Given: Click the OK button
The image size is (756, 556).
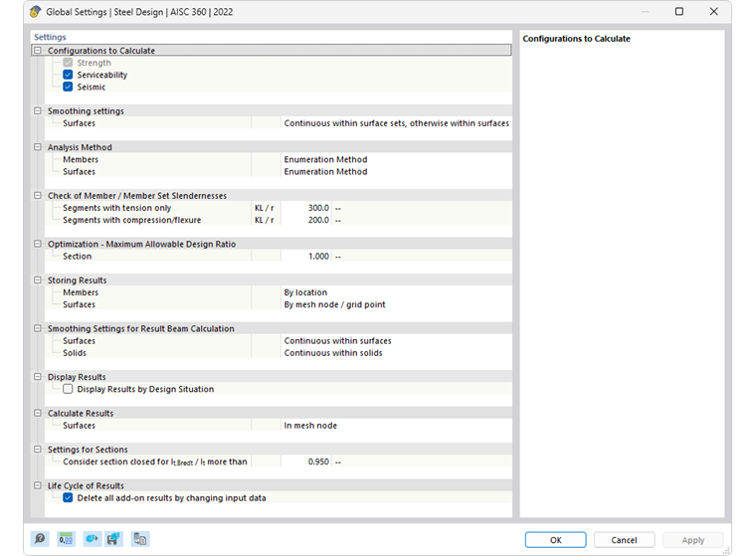Looking at the screenshot, I should (555, 540).
